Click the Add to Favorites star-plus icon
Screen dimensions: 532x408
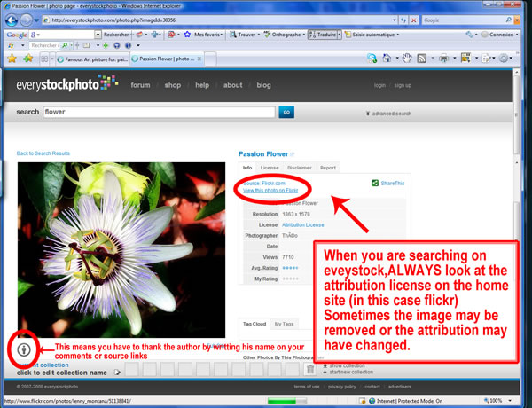coord(27,59)
